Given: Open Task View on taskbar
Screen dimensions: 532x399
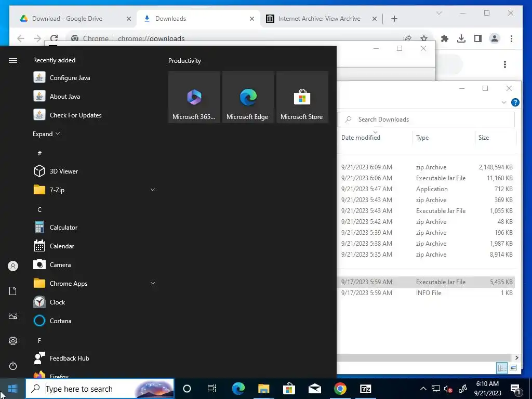Looking at the screenshot, I should pyautogui.click(x=212, y=389).
